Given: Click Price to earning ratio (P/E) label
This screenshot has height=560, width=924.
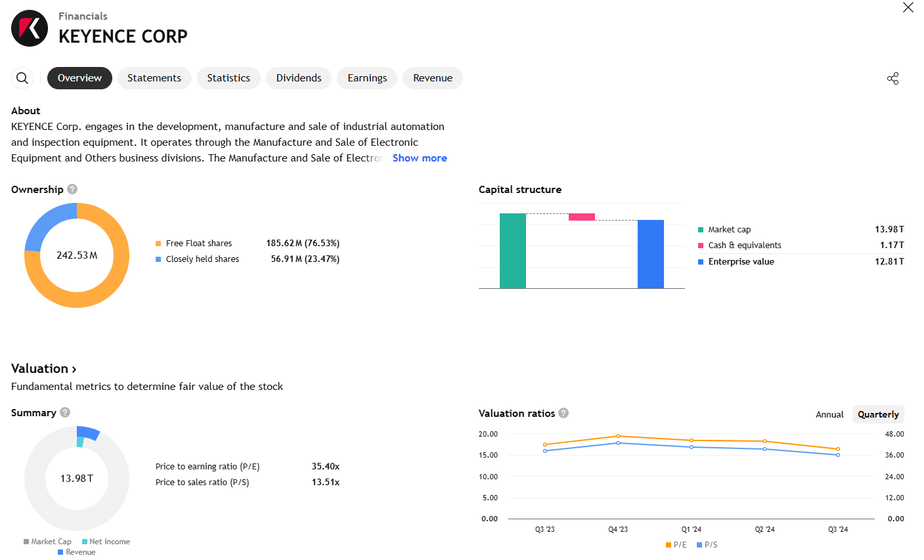Looking at the screenshot, I should (208, 467).
